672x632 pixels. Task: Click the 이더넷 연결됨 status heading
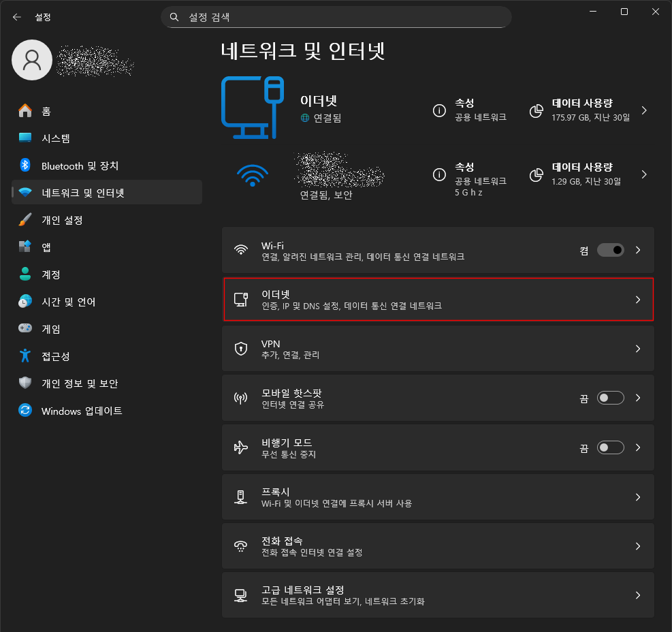pyautogui.click(x=321, y=108)
